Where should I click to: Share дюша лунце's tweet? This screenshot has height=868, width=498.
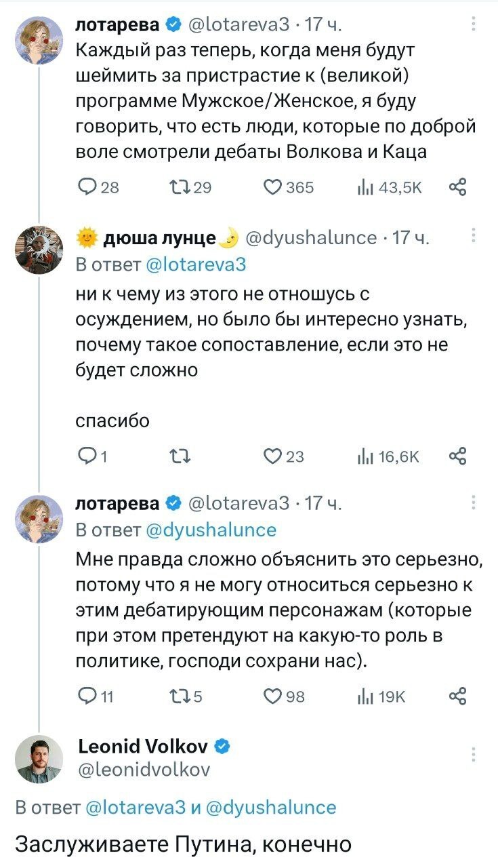(458, 456)
